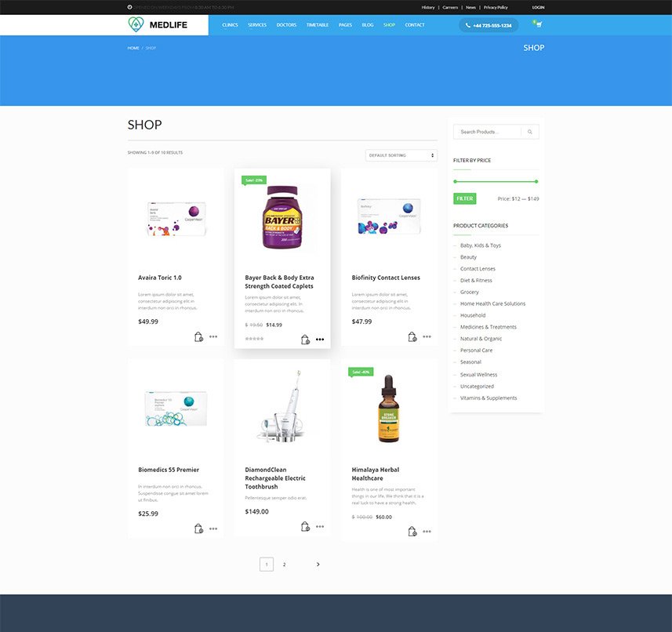Screen dimensions: 672x632
Task: Go to next page arrow in pagination
Action: point(318,565)
